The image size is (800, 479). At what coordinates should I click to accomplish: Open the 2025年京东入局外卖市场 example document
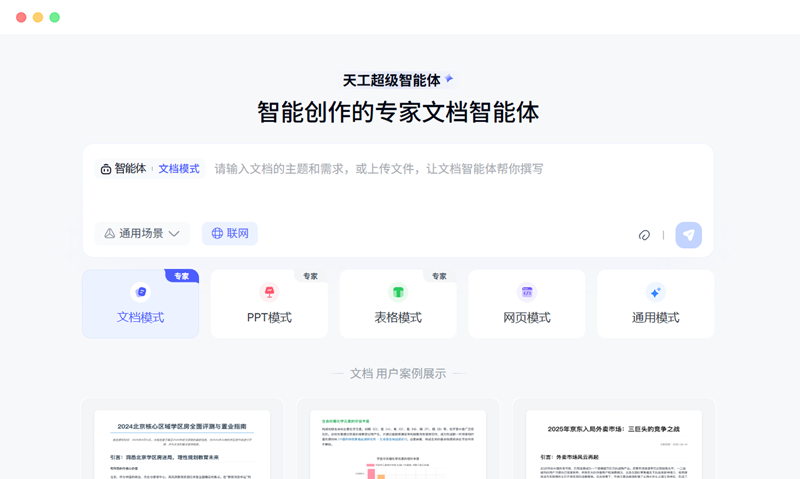(614, 439)
